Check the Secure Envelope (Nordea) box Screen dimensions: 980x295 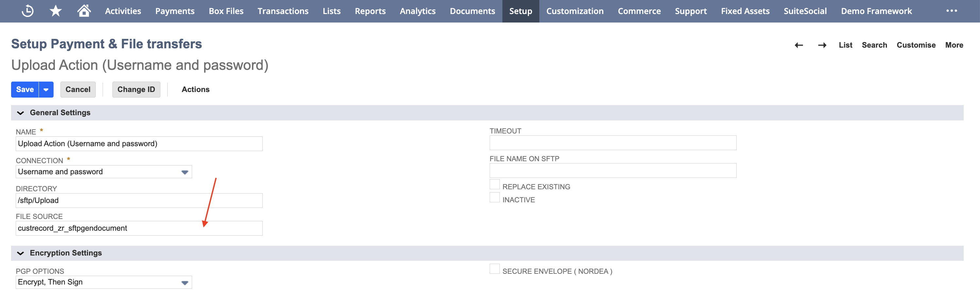495,269
